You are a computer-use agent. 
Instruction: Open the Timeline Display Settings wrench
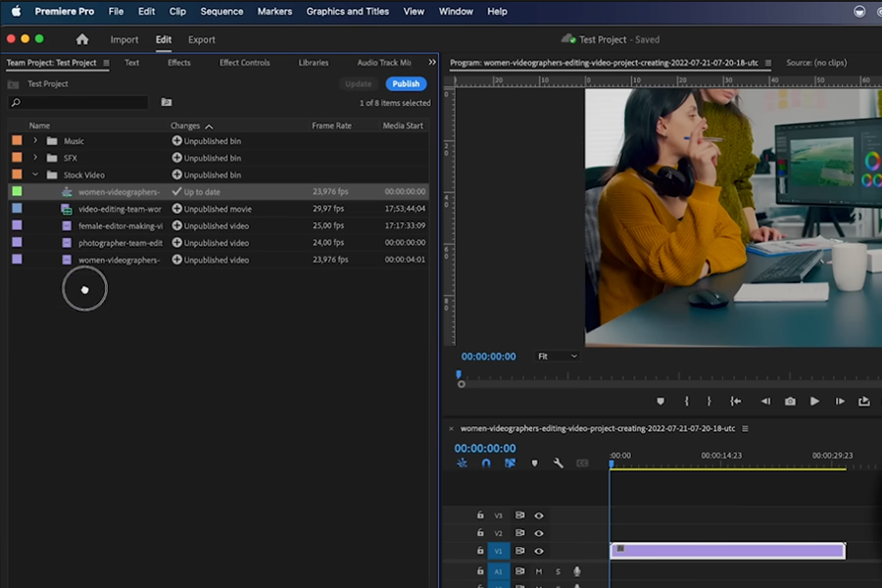pos(559,462)
